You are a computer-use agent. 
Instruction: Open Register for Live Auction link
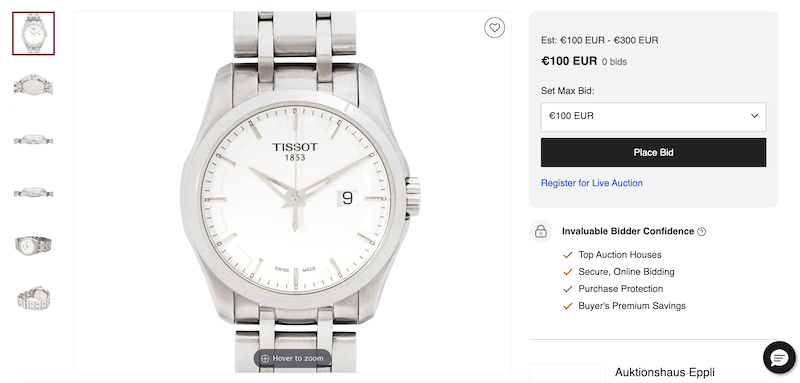(x=592, y=183)
